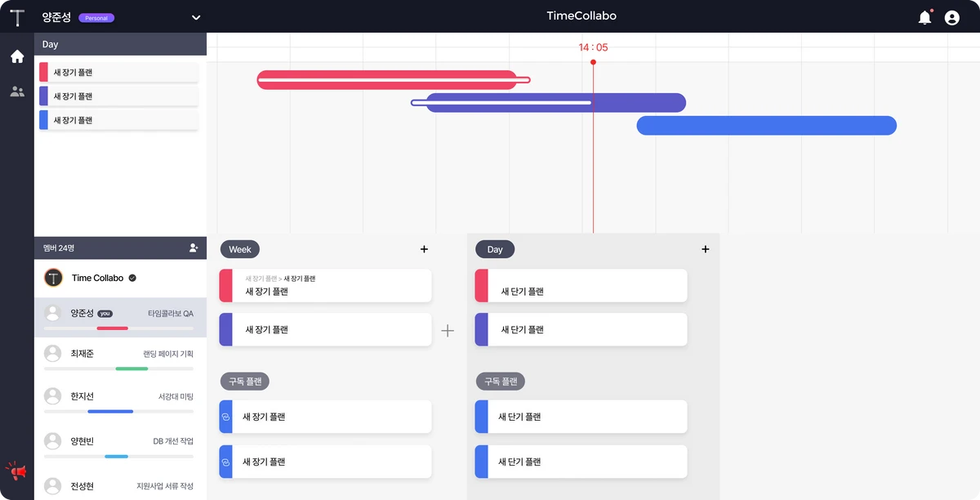Screen dimensions: 980x500
Task: Open the notifications bell
Action: 925,17
